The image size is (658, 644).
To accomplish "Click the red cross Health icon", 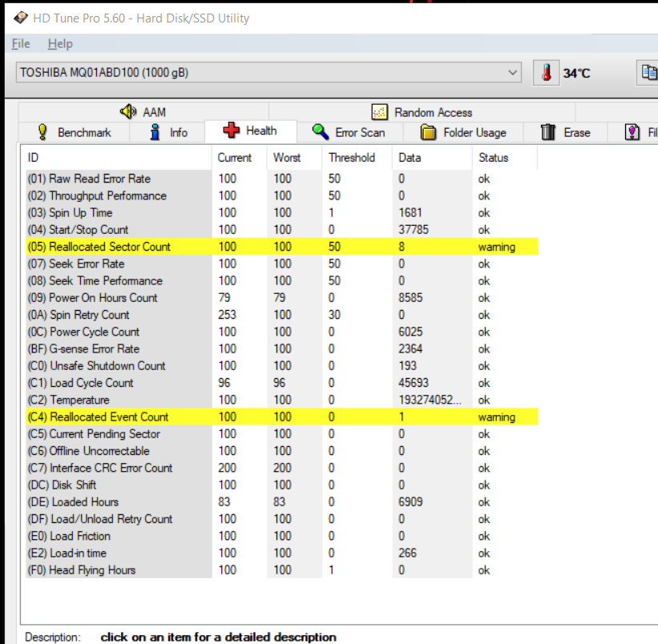I will point(232,131).
